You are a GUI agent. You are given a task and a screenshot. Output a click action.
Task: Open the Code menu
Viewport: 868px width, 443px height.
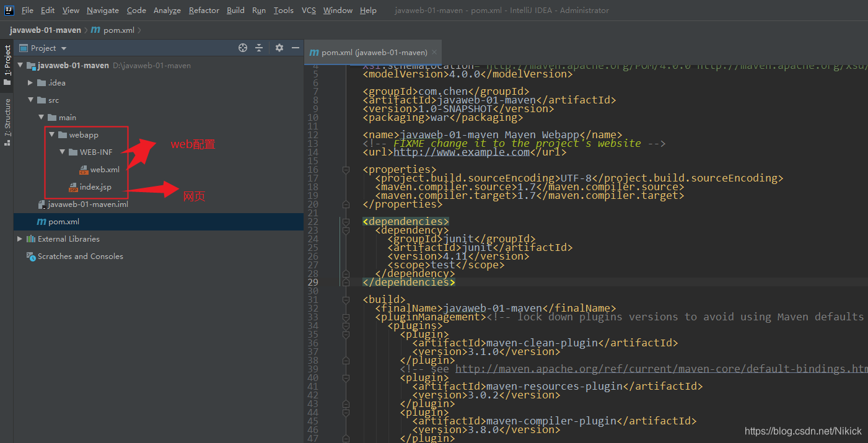136,10
